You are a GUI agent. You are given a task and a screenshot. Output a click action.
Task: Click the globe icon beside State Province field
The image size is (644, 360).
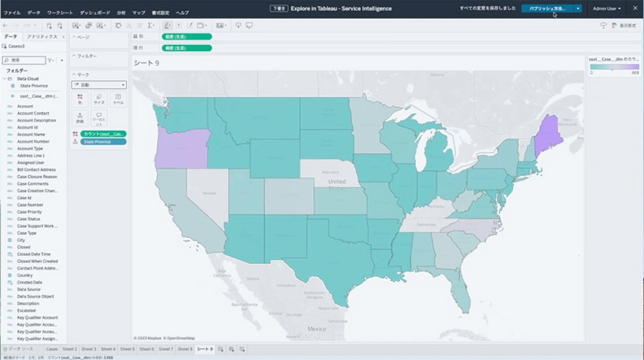(13, 86)
